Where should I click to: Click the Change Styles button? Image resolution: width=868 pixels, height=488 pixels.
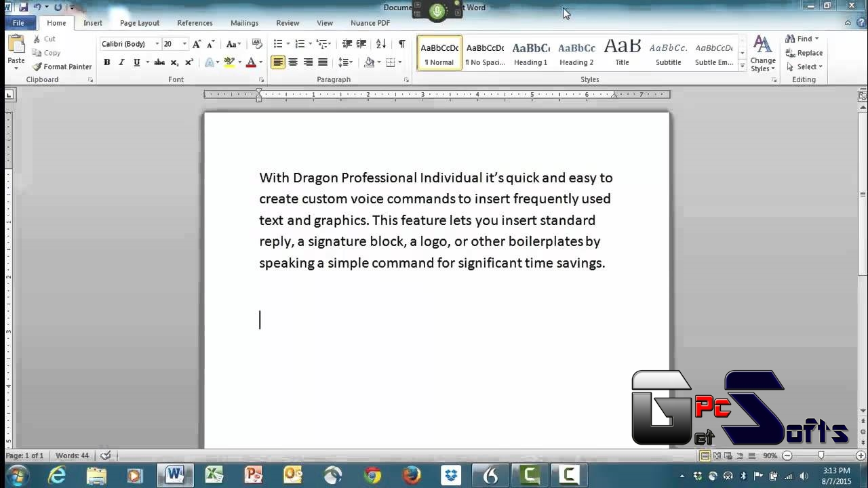[763, 54]
